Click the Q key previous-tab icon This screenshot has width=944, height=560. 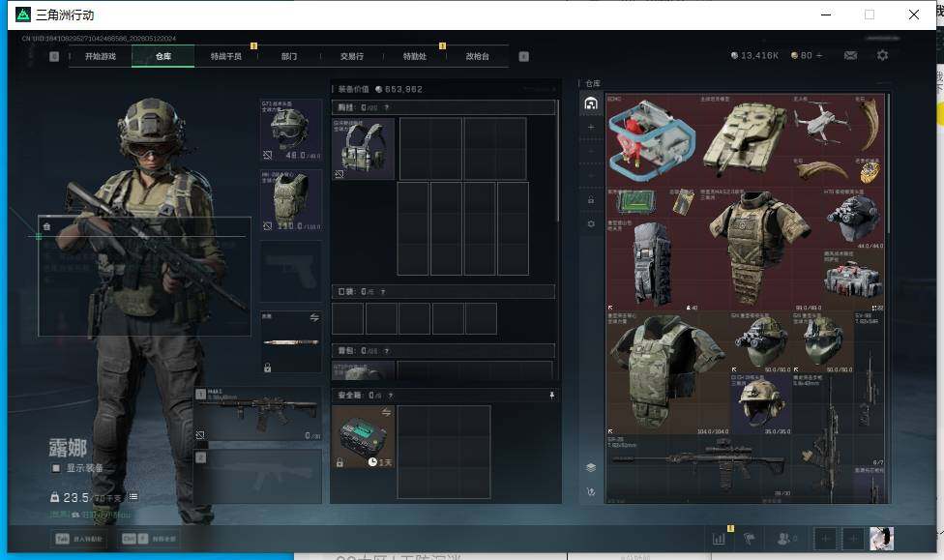[54, 57]
